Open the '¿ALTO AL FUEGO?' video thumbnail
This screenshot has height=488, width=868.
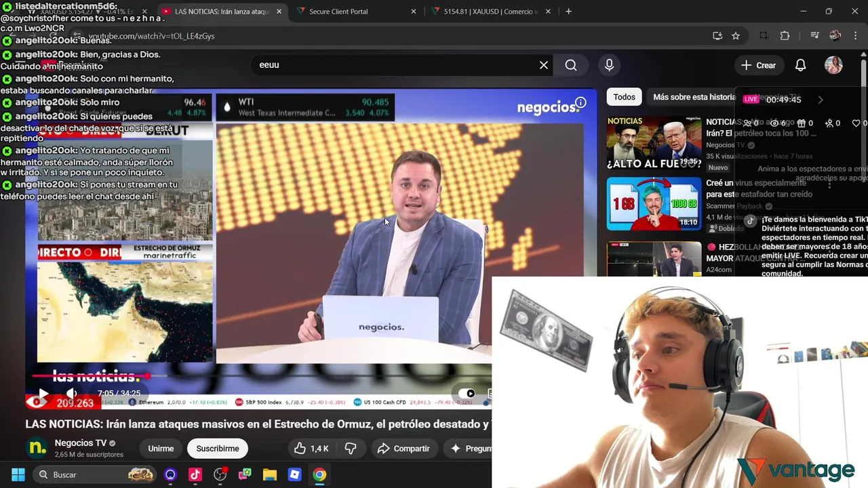click(654, 144)
